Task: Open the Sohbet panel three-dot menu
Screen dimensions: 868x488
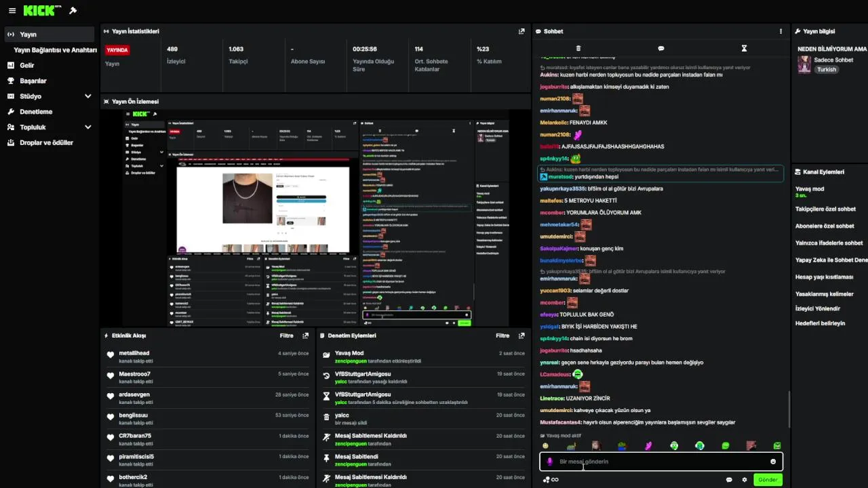Action: point(781,31)
